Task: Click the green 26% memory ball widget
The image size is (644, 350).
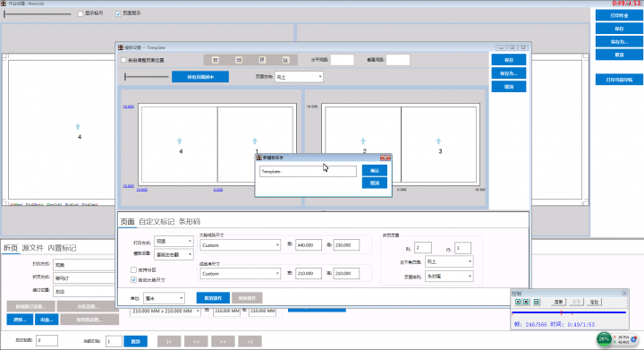Action: click(604, 339)
